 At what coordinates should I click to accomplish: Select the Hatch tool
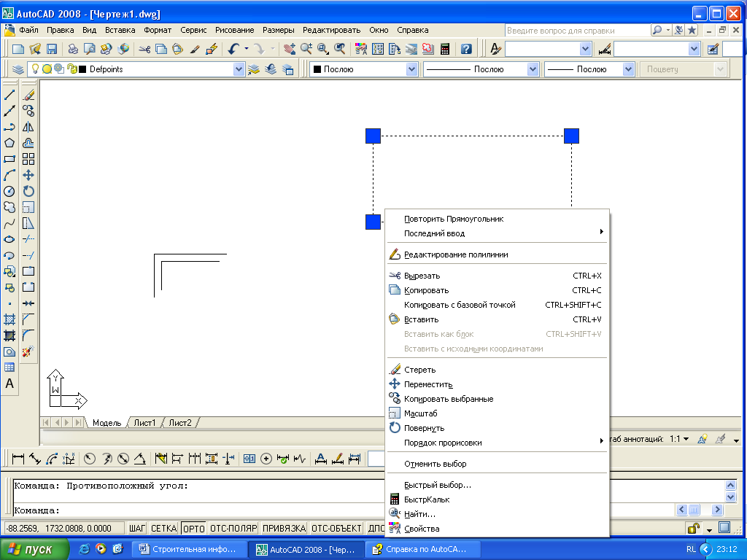click(9, 319)
